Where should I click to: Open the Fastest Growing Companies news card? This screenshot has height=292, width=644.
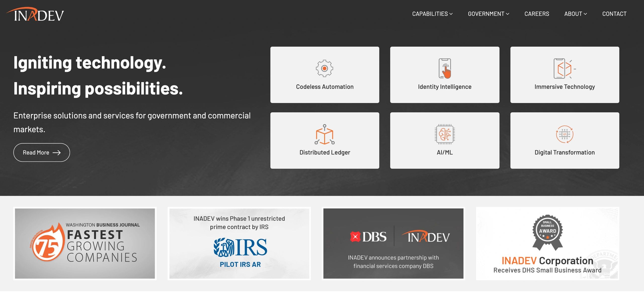(85, 244)
